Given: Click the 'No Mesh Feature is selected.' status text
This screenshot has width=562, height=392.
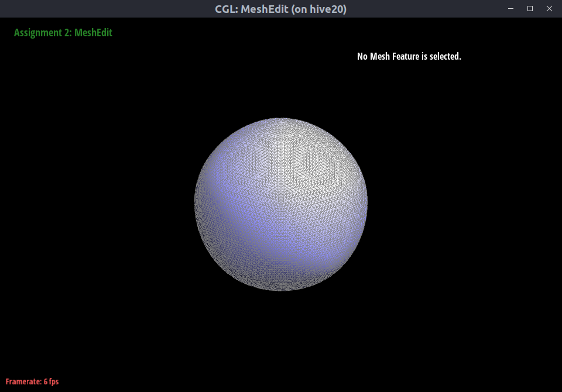Looking at the screenshot, I should pyautogui.click(x=409, y=57).
